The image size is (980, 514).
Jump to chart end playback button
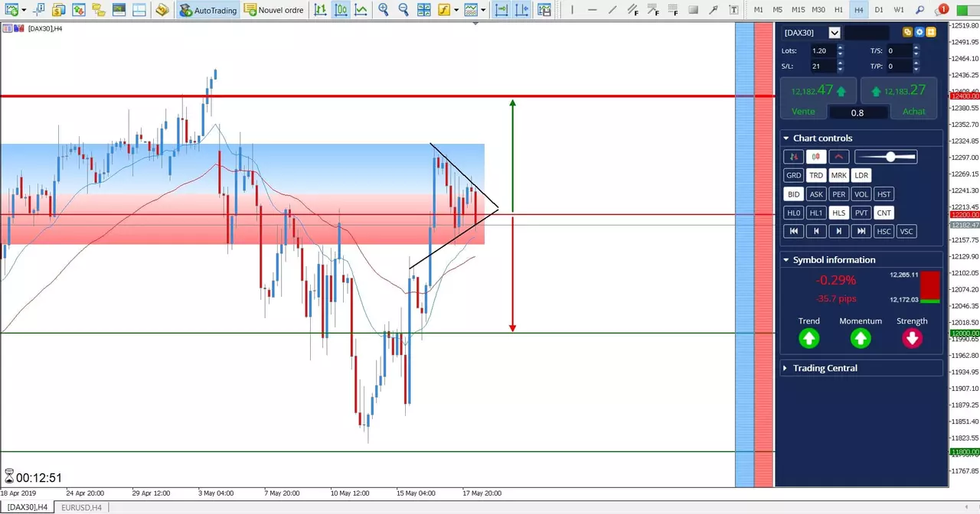(861, 231)
